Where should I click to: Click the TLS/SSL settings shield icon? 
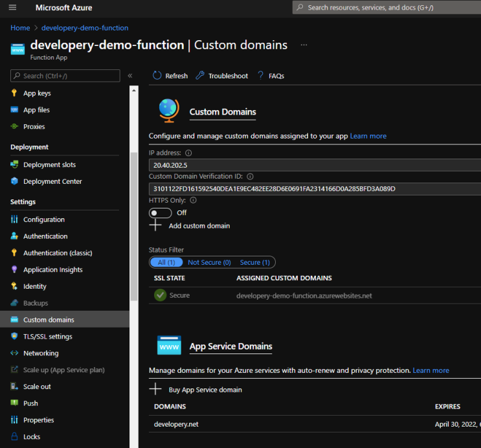[x=14, y=336]
